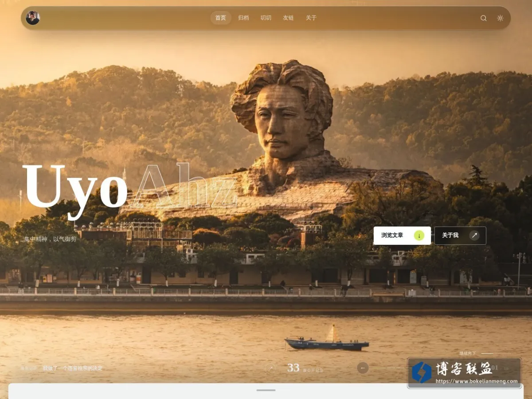Open the 关于我 button
Screen dimensions: 532x399
[x=460, y=235]
